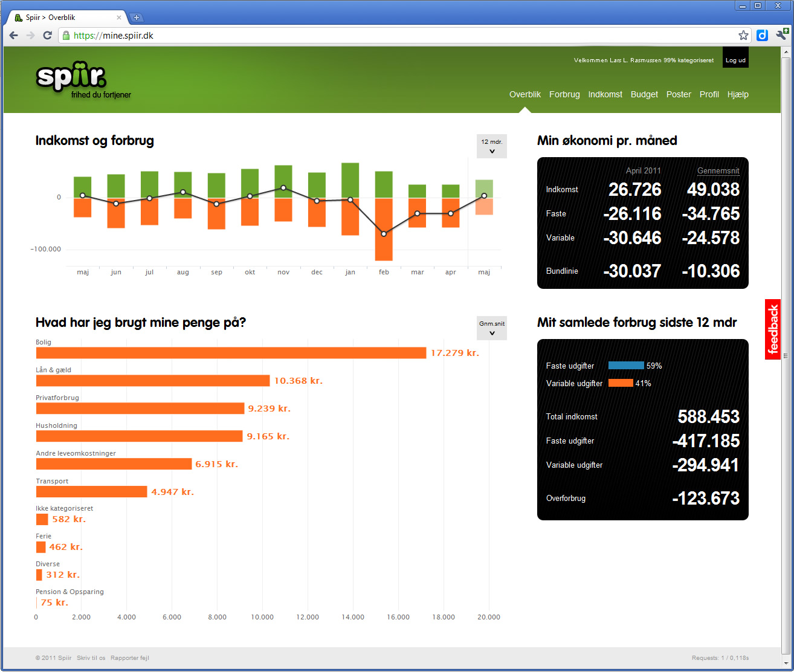Click the Bolig spending bar
Image resolution: width=794 pixels, height=672 pixels.
231,353
